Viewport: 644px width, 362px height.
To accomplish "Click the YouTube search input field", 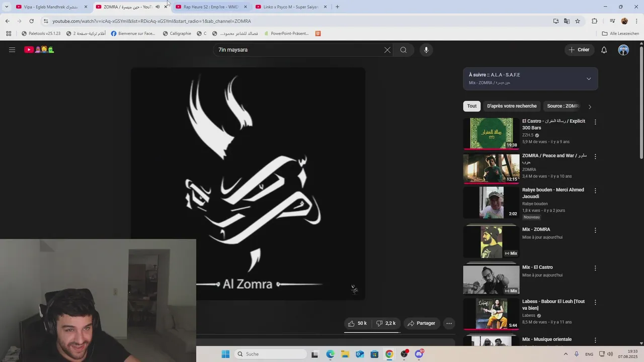I will [x=298, y=50].
